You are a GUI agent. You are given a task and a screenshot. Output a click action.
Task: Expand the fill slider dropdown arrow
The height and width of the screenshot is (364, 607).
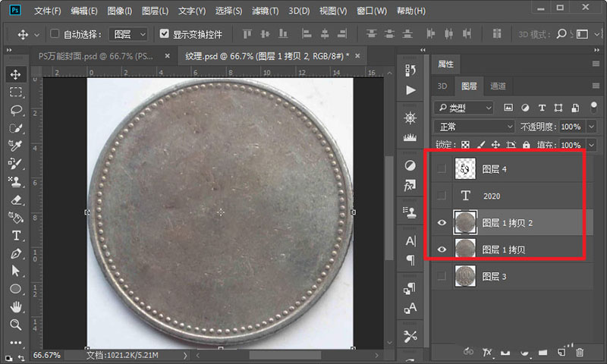(592, 145)
